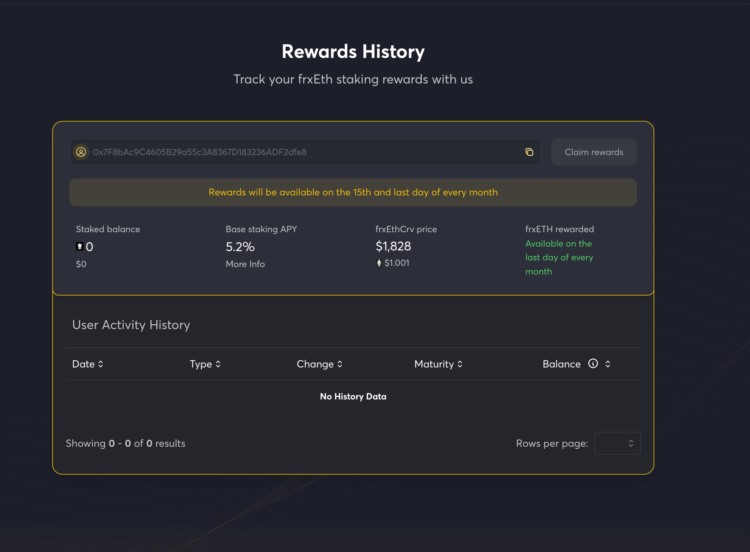
Task: Open the More Info link under APY
Action: click(x=244, y=264)
